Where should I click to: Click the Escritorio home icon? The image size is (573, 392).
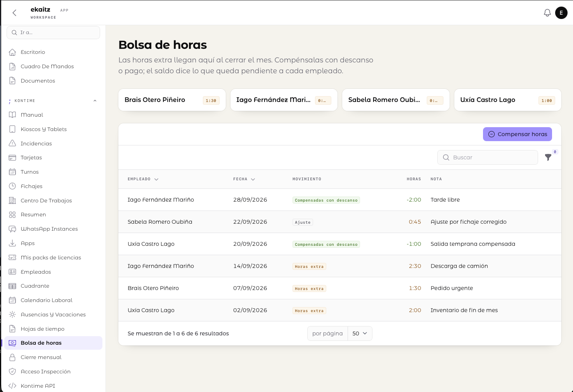point(12,52)
